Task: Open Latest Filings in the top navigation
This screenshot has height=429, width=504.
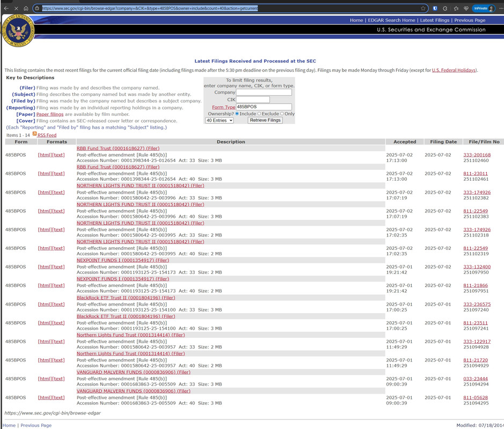Action: click(435, 20)
